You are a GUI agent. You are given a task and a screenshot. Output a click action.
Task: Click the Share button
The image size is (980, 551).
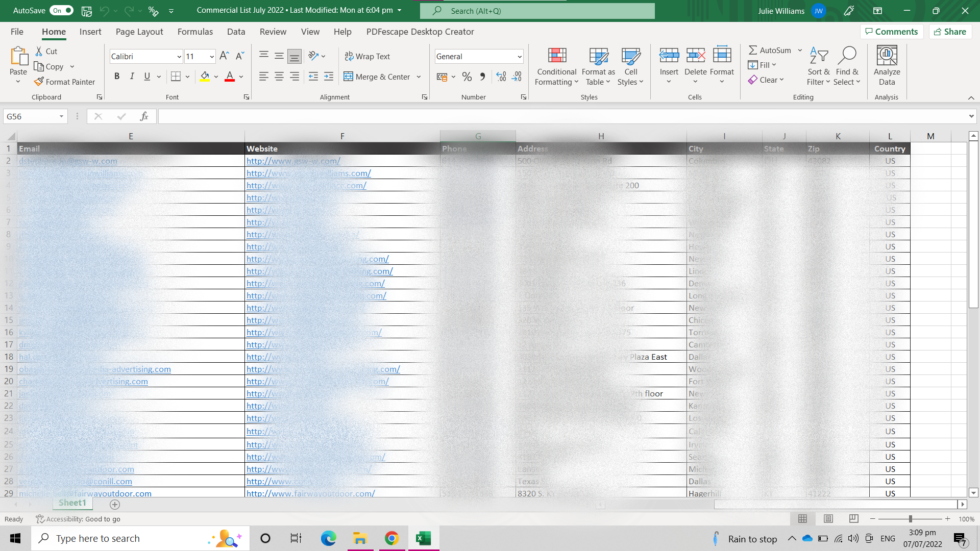coord(950,32)
